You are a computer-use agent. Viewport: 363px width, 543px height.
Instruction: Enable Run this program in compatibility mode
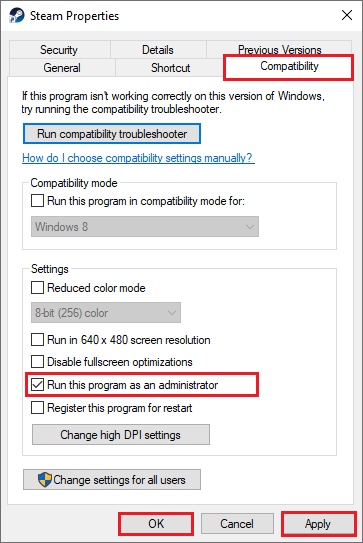coord(37,201)
